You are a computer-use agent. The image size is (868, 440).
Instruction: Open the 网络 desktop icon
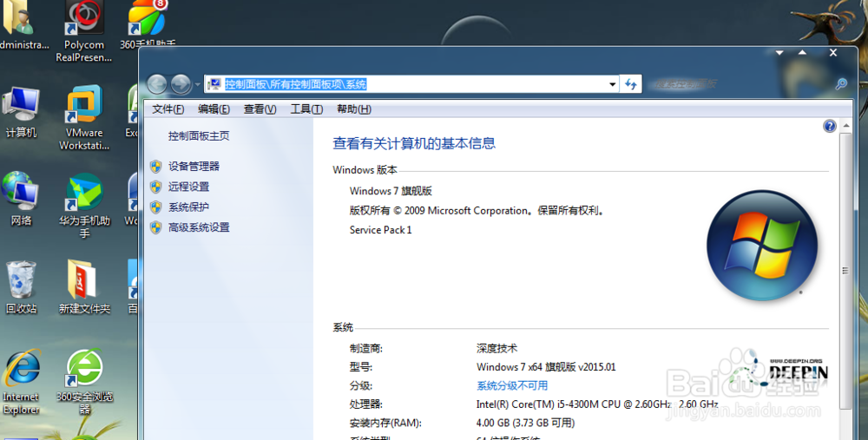pyautogui.click(x=21, y=200)
